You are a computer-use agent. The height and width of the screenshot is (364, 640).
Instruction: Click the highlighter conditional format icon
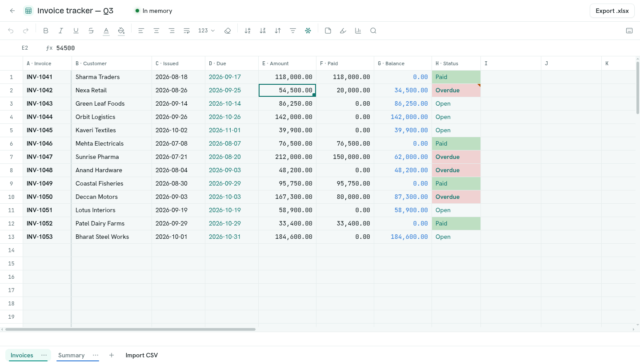(343, 31)
